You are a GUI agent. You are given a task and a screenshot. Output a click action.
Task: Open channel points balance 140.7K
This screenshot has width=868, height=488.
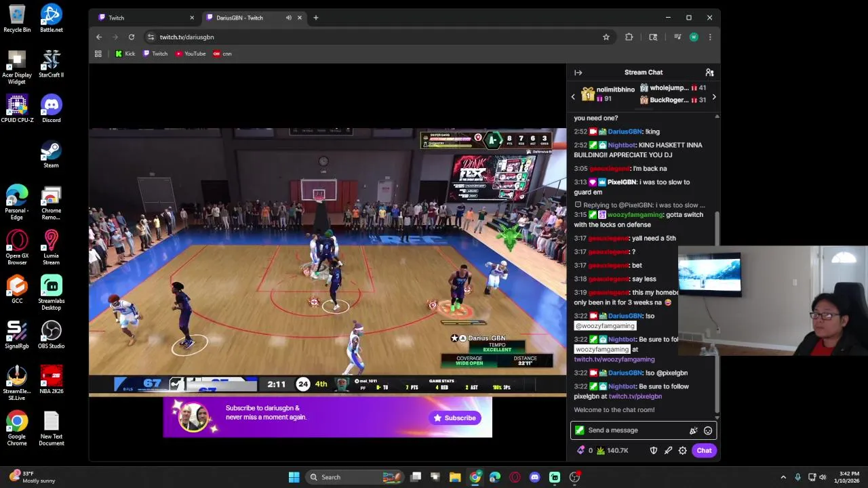click(x=612, y=450)
